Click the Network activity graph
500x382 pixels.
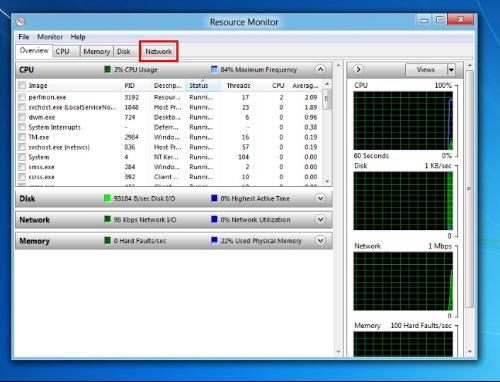pos(403,281)
